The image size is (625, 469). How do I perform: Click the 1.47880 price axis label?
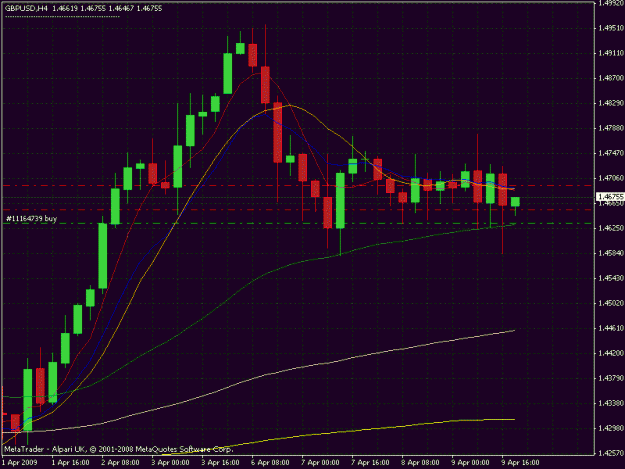pos(610,128)
